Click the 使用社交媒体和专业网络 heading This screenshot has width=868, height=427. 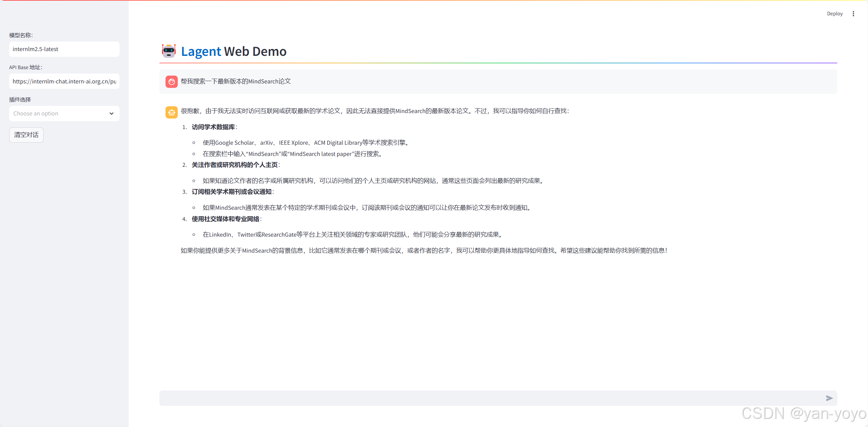tap(225, 219)
